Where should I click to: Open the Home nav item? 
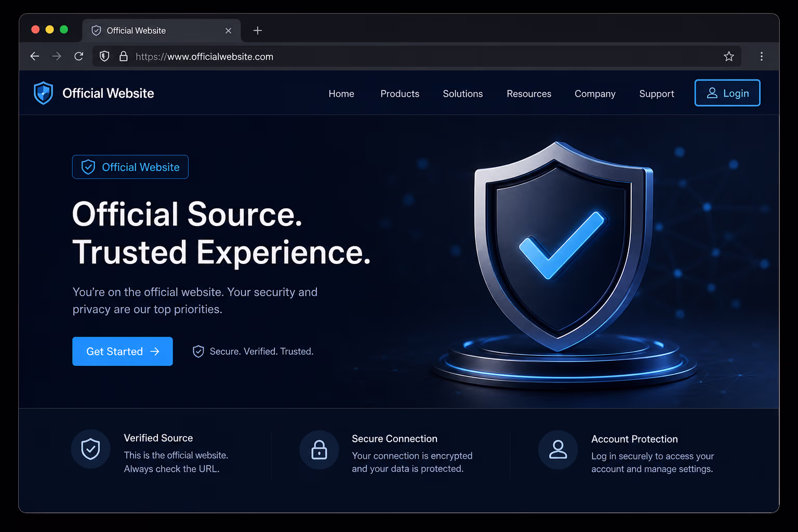(341, 94)
